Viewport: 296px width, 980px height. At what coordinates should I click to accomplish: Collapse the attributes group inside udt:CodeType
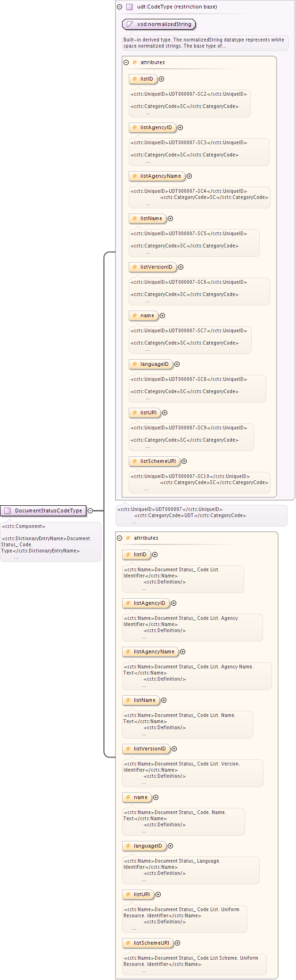coord(126,62)
